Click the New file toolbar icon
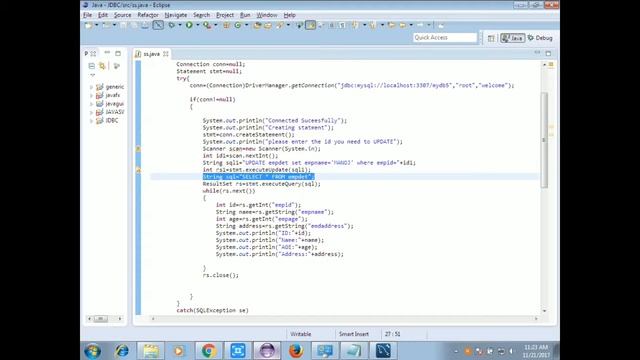Image resolution: width=640 pixels, height=360 pixels. pyautogui.click(x=88, y=25)
